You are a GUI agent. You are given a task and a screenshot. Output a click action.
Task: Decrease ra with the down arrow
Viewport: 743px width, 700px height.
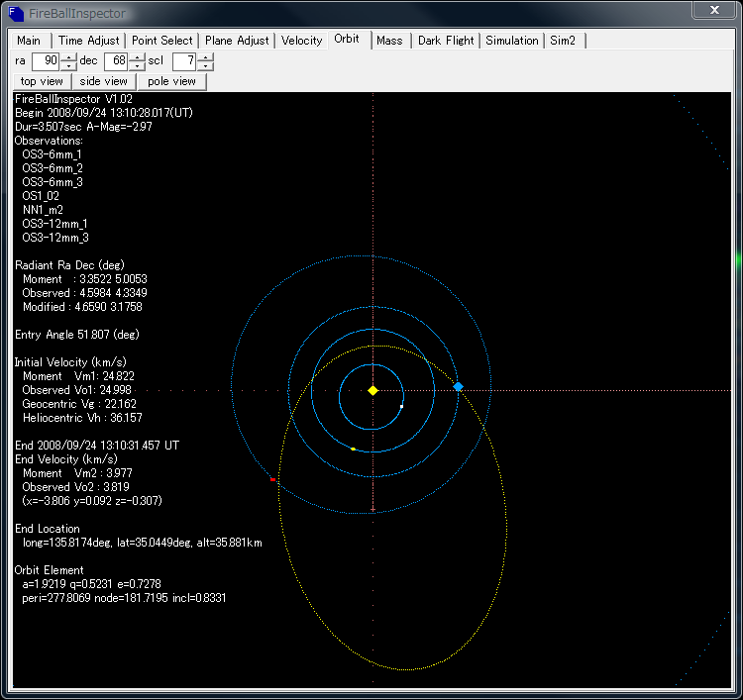tap(68, 66)
